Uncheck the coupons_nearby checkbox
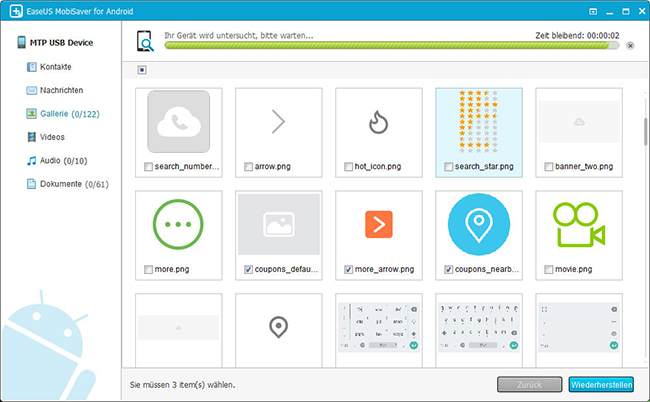 coord(449,270)
